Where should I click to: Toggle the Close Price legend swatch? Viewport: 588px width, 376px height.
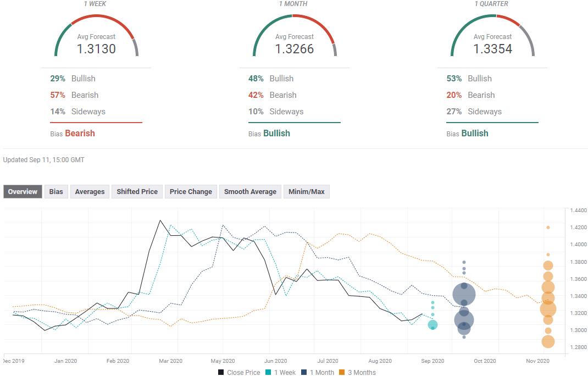click(x=221, y=372)
